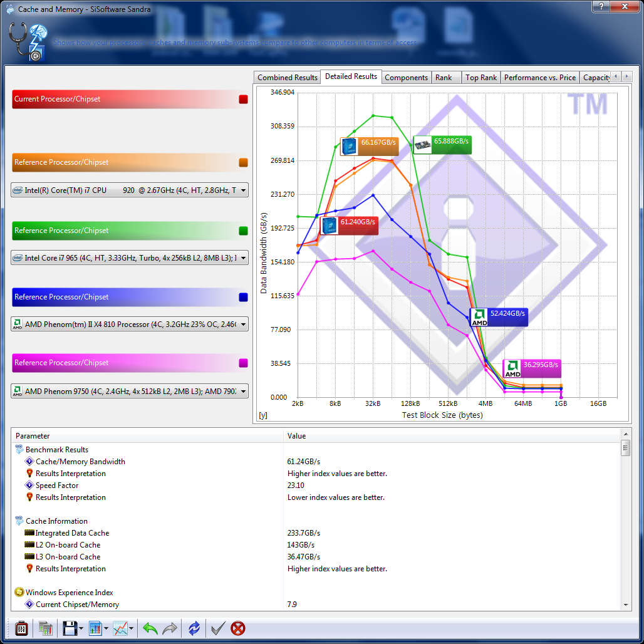The image size is (644, 644).
Task: Click the 23.10 Speed Factor value
Action: [x=296, y=485]
